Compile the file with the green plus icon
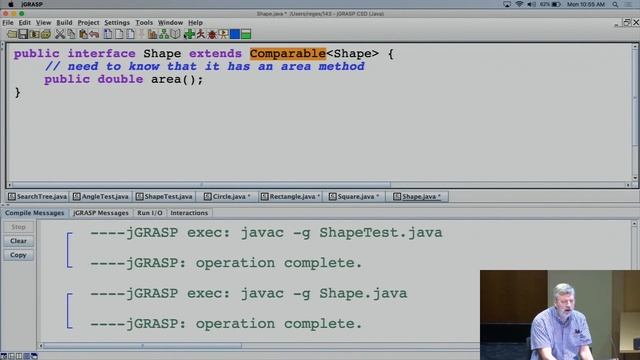640x360 pixels. click(189, 34)
